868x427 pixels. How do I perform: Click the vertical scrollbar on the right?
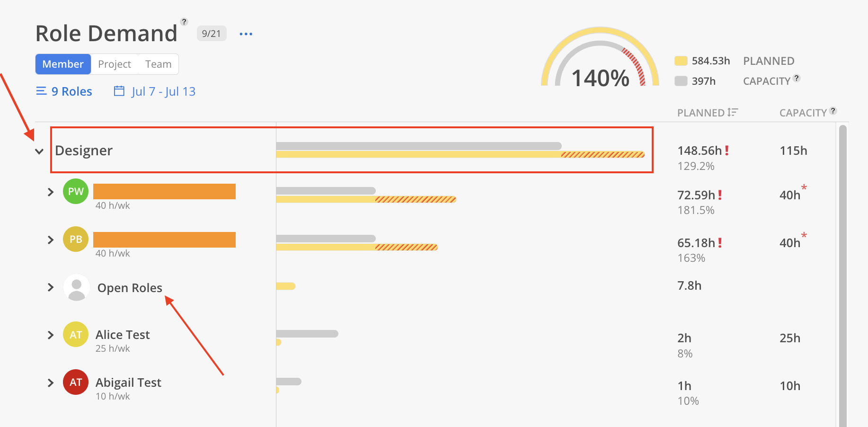tap(842, 275)
